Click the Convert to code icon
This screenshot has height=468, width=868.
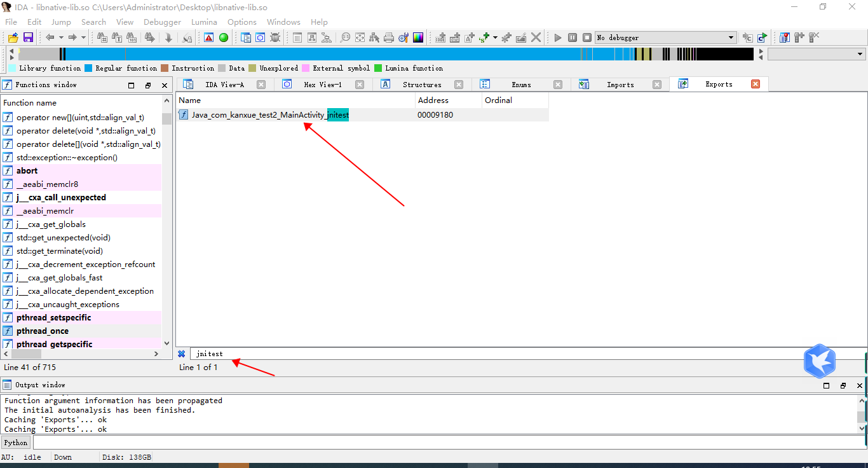(440, 38)
